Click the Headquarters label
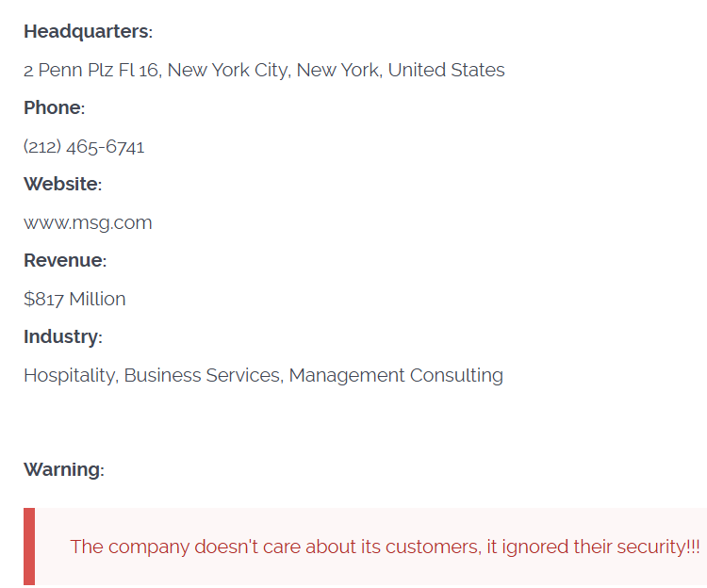 click(x=87, y=31)
